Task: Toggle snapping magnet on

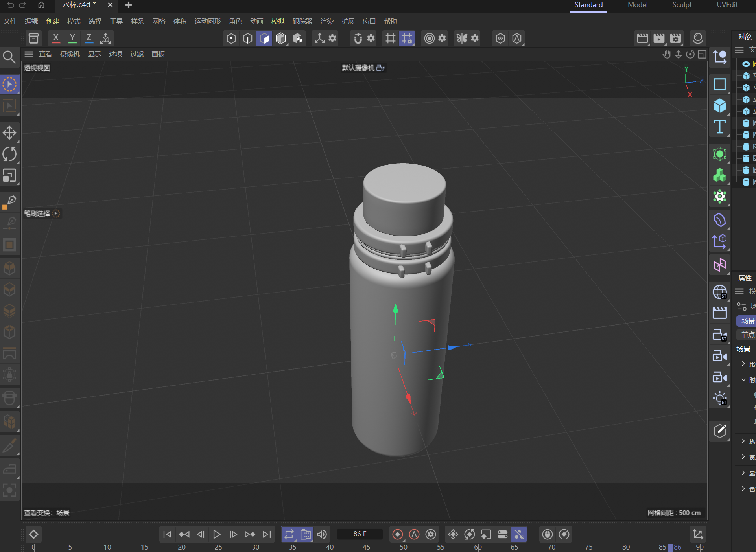Action: click(x=358, y=38)
